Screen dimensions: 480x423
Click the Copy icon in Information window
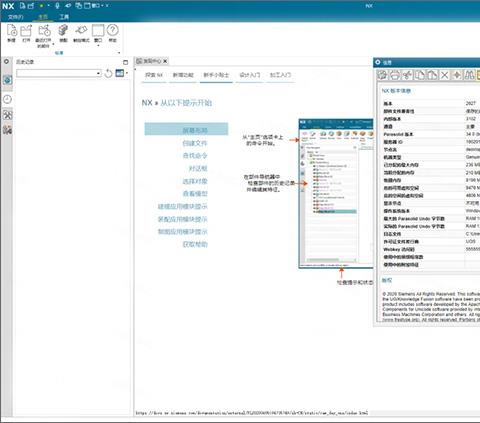coord(420,75)
